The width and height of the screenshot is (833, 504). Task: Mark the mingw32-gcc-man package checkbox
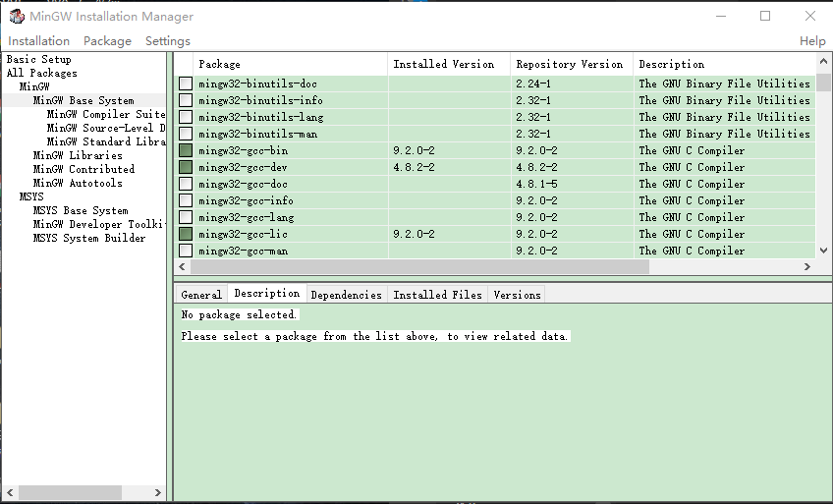[186, 251]
